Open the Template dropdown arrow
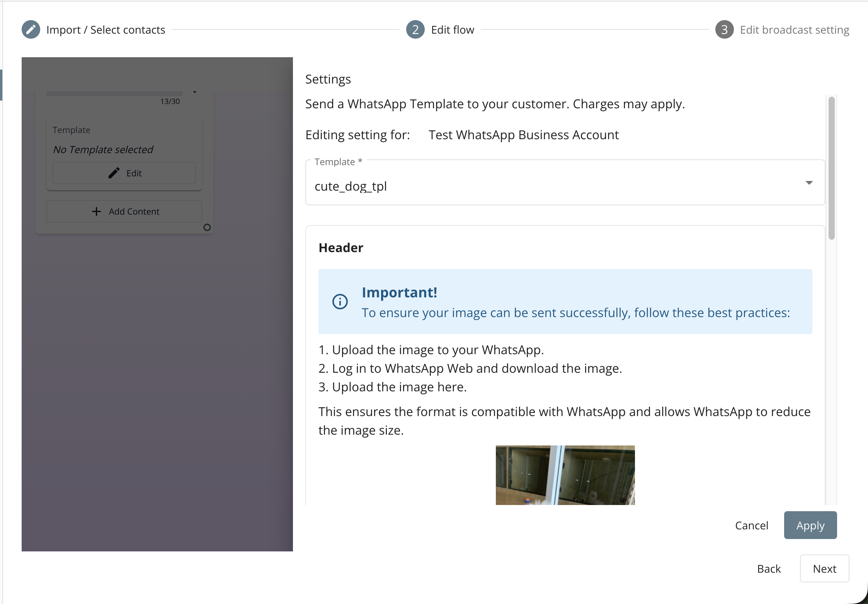 click(x=809, y=183)
